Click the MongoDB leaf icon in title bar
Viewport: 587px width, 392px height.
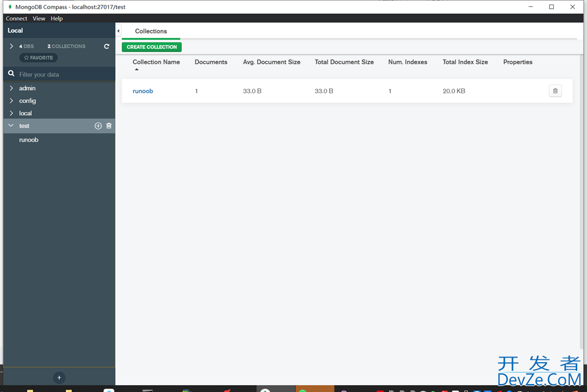tap(10, 7)
